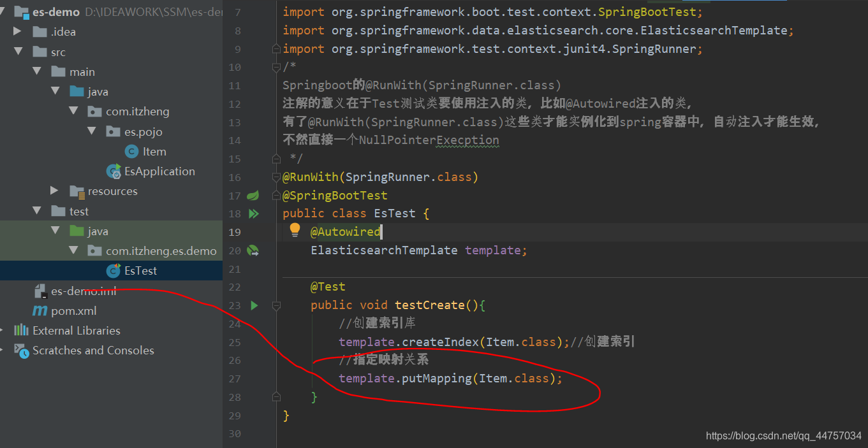Image resolution: width=868 pixels, height=448 pixels.
Task: Select the src folder icon
Action: point(40,52)
